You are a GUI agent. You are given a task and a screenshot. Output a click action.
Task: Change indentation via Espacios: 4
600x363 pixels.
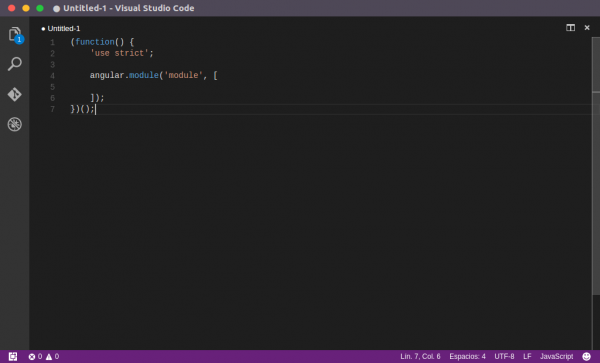[467, 356]
